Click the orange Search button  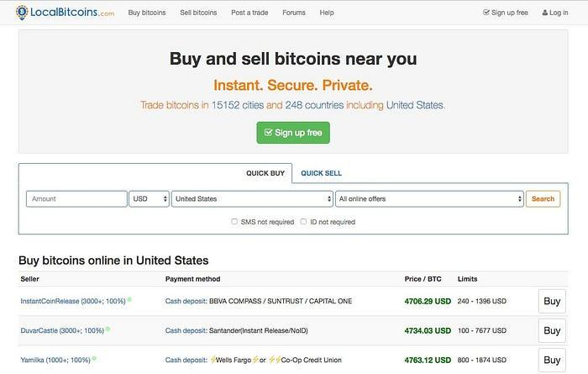(x=543, y=199)
